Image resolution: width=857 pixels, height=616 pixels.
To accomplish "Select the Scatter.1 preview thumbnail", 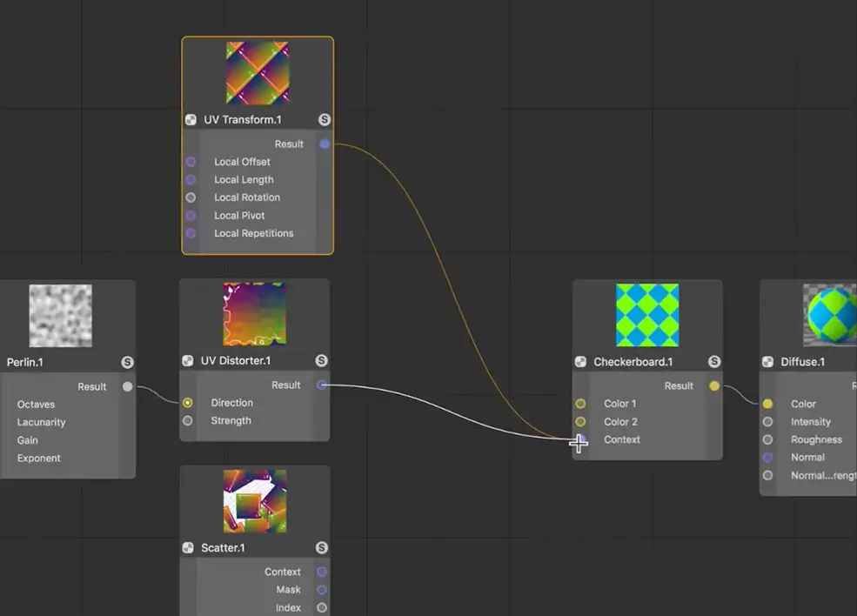I will (255, 501).
